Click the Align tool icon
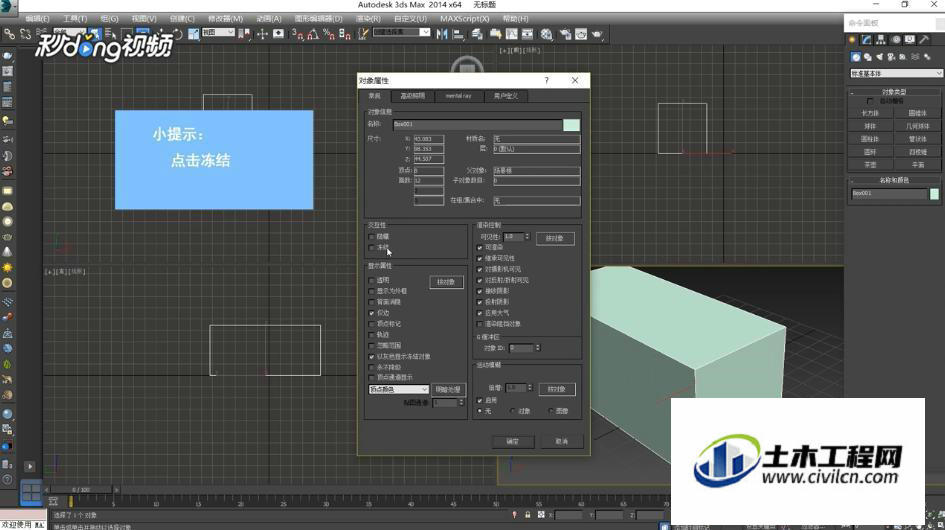This screenshot has width=945, height=530. [459, 34]
